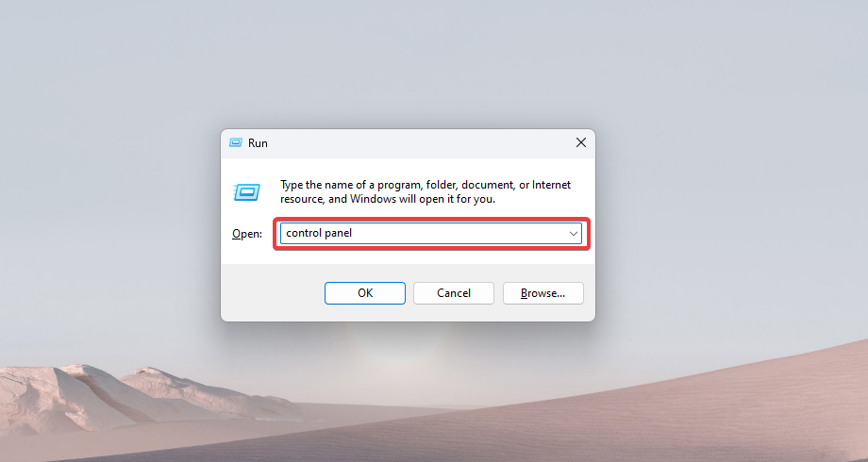Click the blank part of Open field
Viewport: 868px width, 462px height.
(459, 234)
